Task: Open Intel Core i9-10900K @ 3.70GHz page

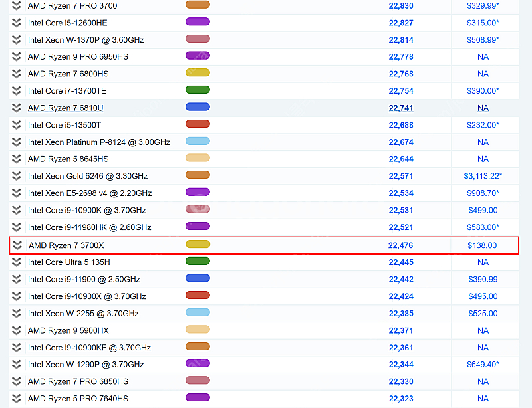Action: pos(87,210)
